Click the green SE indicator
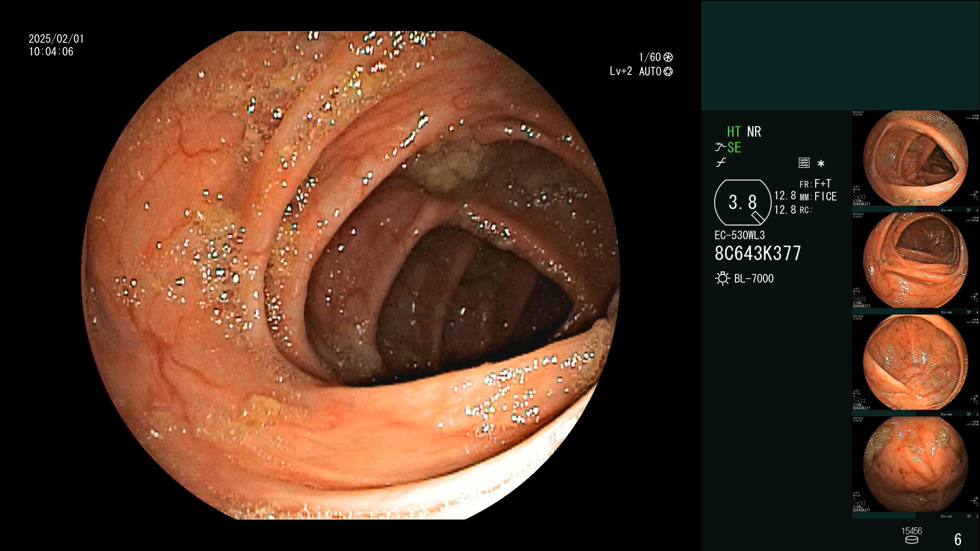 pos(734,147)
